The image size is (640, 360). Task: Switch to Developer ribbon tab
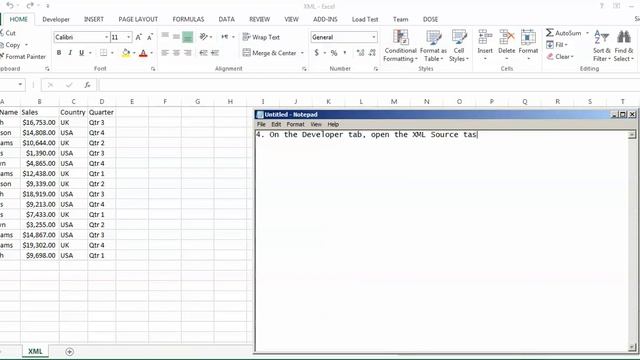coord(56,19)
